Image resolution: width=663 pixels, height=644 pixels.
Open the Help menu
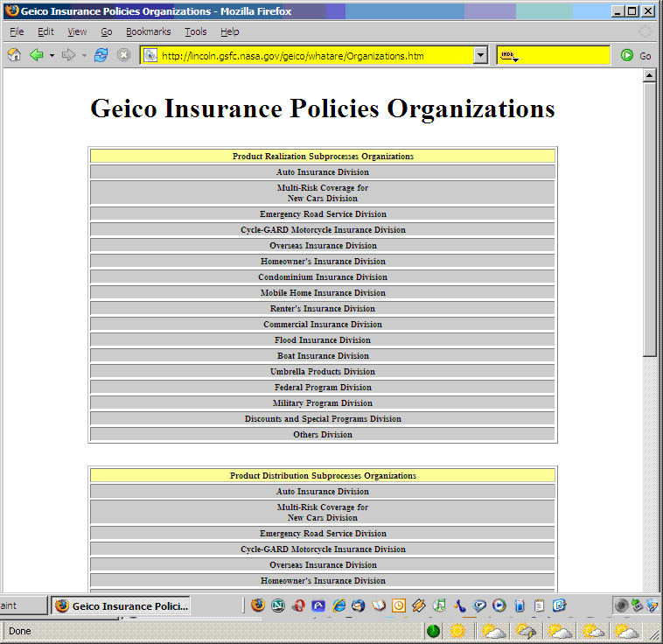click(229, 31)
